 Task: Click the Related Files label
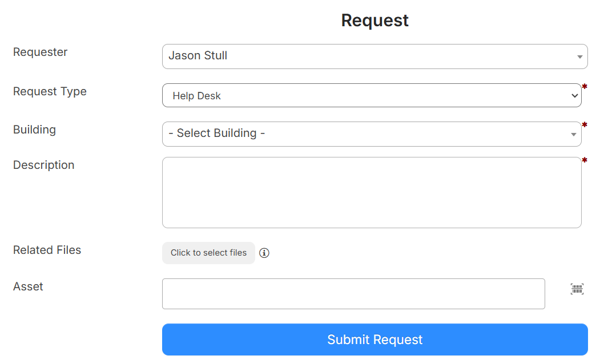[47, 250]
